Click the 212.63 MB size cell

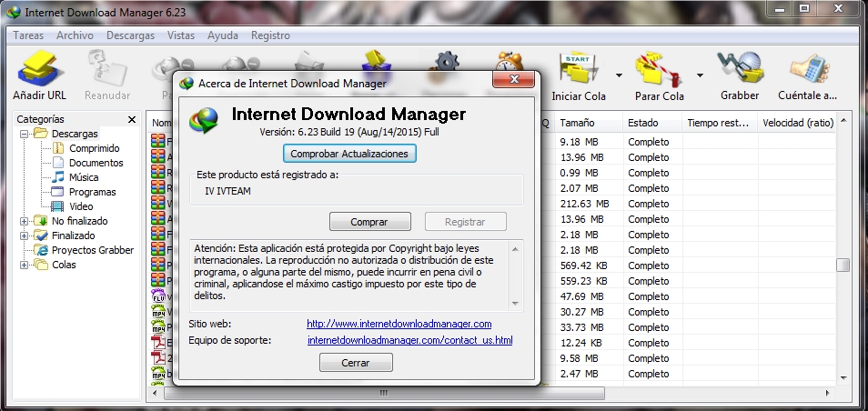(x=584, y=204)
